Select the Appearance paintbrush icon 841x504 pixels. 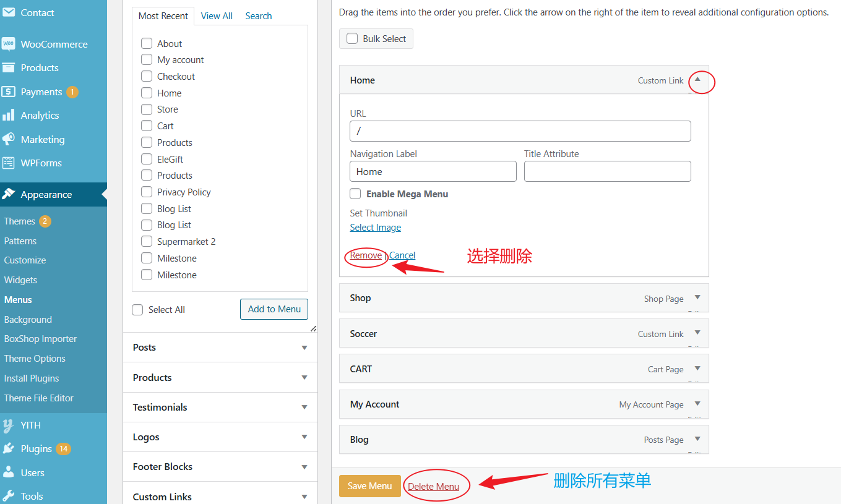(9, 194)
